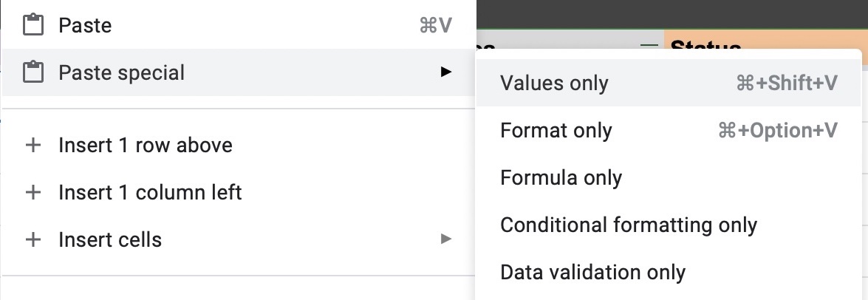Click the clipboard icon next to Paste
Image resolution: width=868 pixels, height=300 pixels.
pos(31,26)
